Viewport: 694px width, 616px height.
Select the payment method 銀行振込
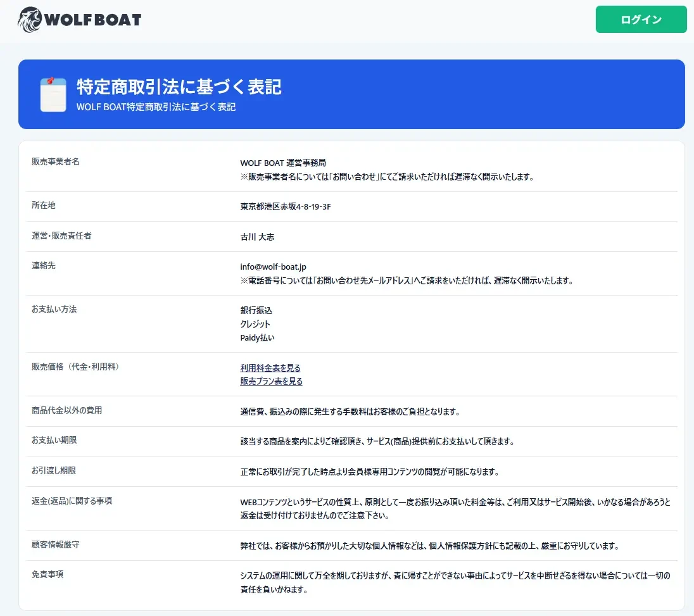point(256,310)
